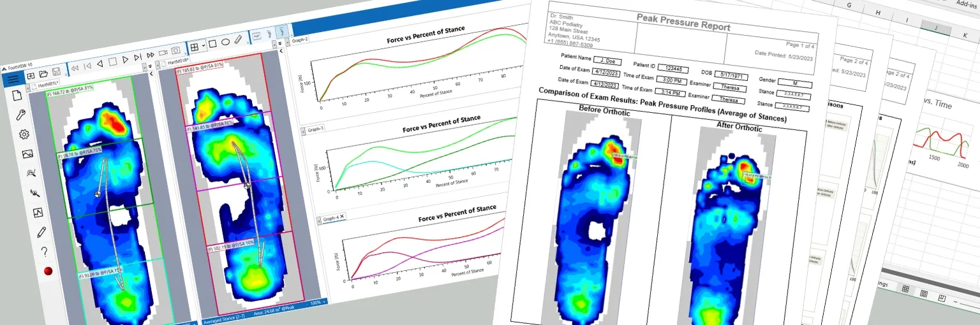The image size is (980, 325).
Task: Click the 102.19 lb force label
Action: click(230, 244)
